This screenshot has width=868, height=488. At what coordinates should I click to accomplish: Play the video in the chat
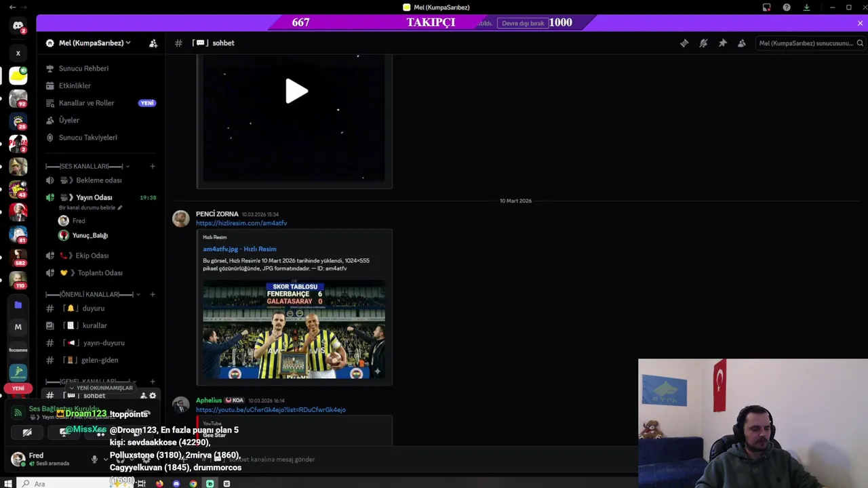(296, 91)
